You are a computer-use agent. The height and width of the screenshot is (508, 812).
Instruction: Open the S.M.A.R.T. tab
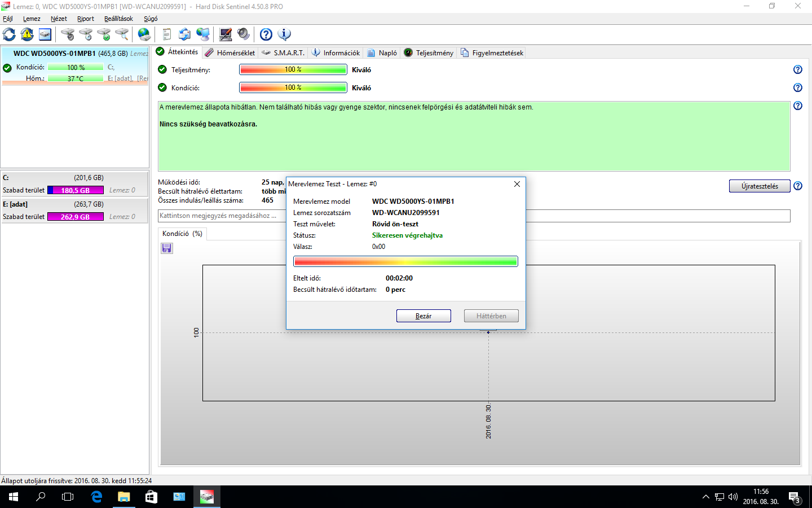tap(283, 52)
